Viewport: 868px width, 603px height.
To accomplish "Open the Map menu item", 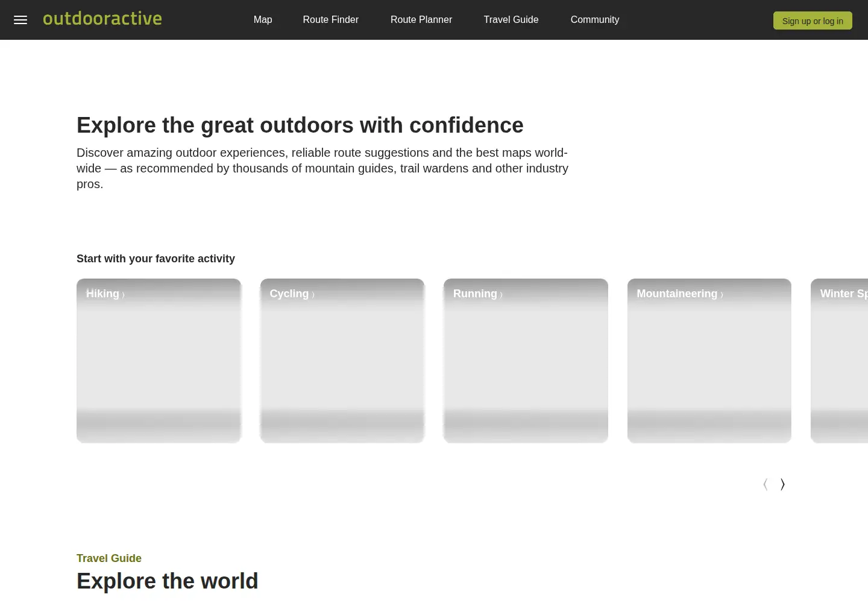I will (263, 20).
